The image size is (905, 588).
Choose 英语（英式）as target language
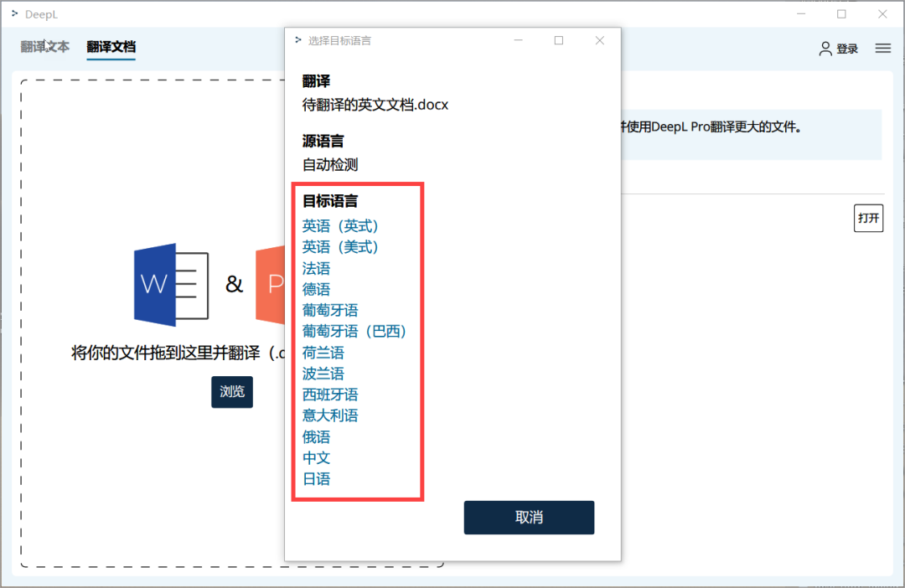pyautogui.click(x=340, y=225)
